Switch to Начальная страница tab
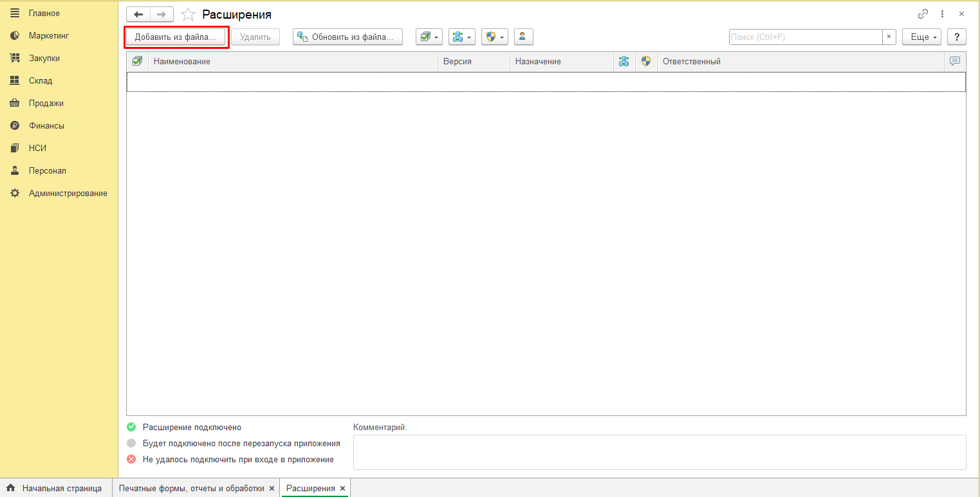The image size is (980, 497). (61, 489)
